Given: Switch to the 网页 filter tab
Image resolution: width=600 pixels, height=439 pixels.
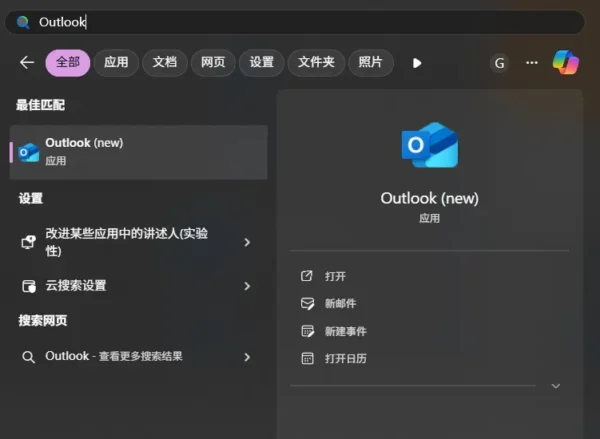Looking at the screenshot, I should tap(213, 62).
